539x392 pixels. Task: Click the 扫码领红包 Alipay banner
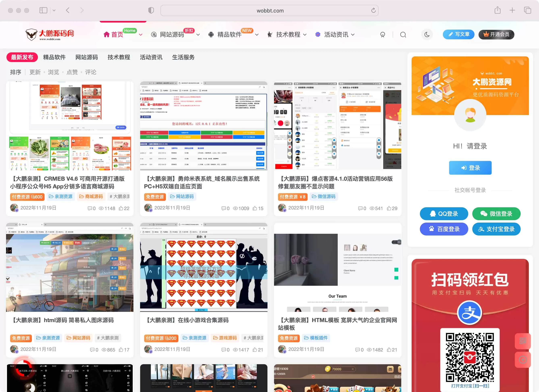tap(470, 325)
